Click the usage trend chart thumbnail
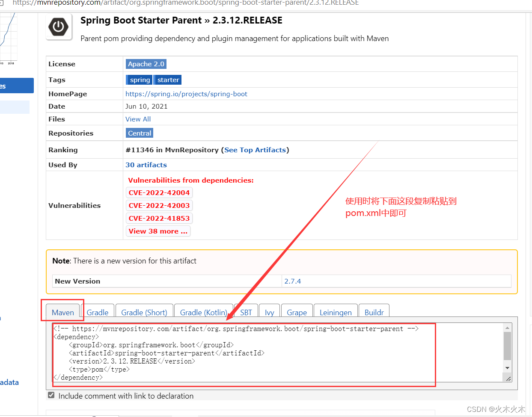 coord(8,38)
